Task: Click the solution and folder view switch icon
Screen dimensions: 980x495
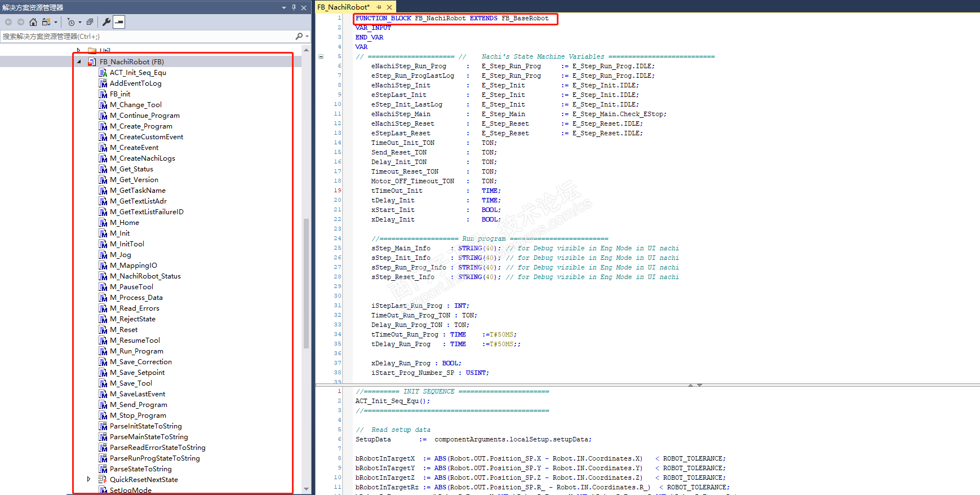Action: [x=46, y=22]
